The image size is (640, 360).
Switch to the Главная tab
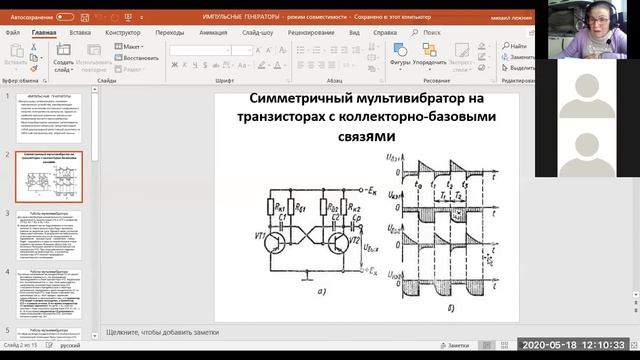click(44, 32)
